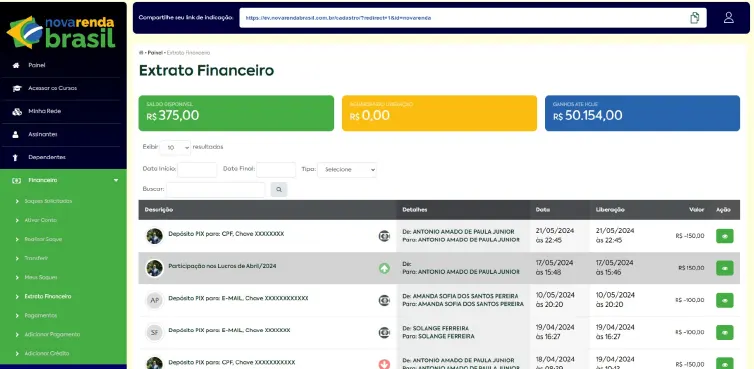This screenshot has height=369, width=754.
Task: View details of the 10/05/2024 Amanda deposit
Action: click(725, 300)
